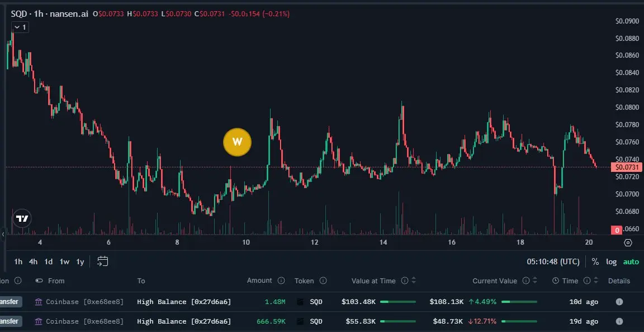
Task: Click the red volume label 0
Action: coord(617,230)
